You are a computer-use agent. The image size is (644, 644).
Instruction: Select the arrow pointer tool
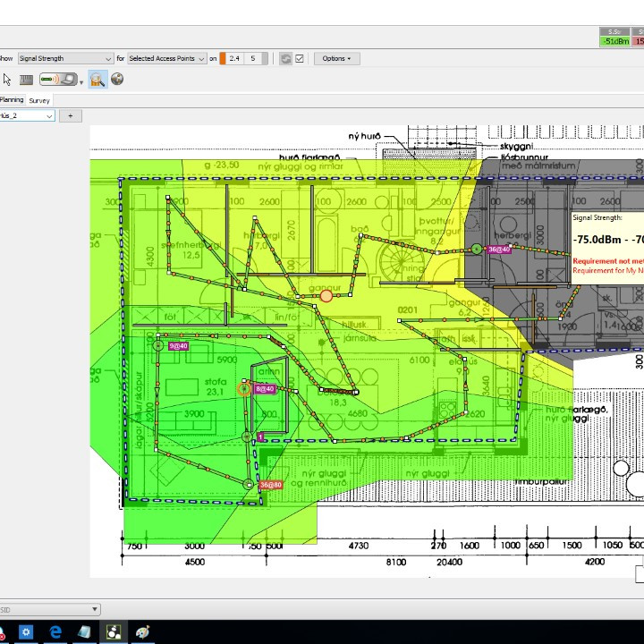(x=7, y=80)
